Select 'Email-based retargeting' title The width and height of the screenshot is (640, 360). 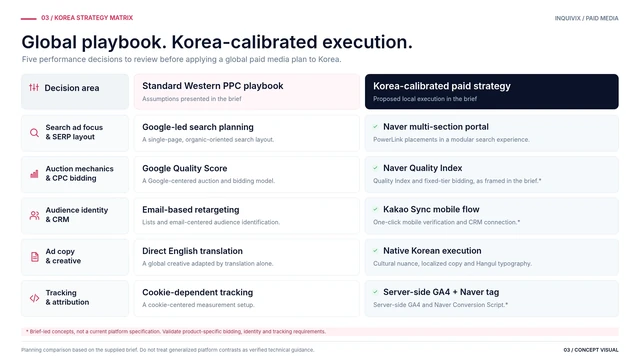coord(191,209)
